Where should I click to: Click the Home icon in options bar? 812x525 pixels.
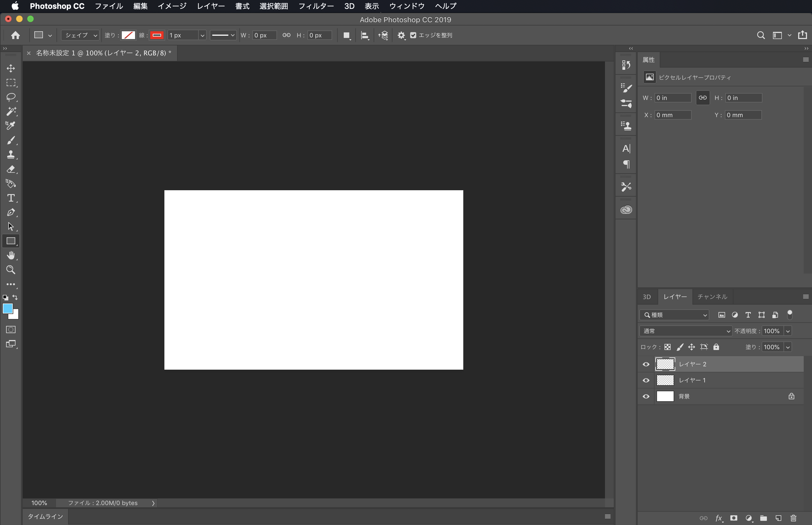[x=15, y=35]
